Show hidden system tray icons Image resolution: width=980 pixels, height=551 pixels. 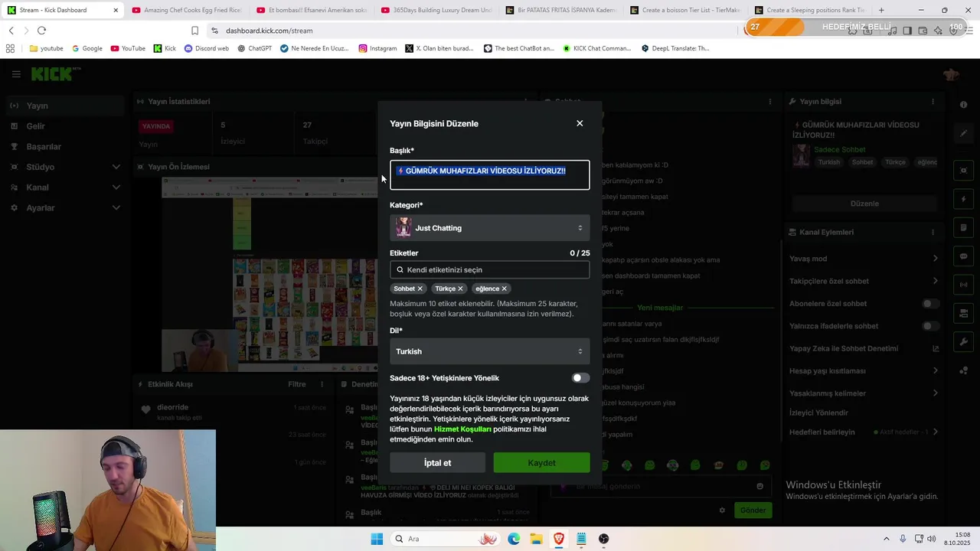tap(887, 539)
